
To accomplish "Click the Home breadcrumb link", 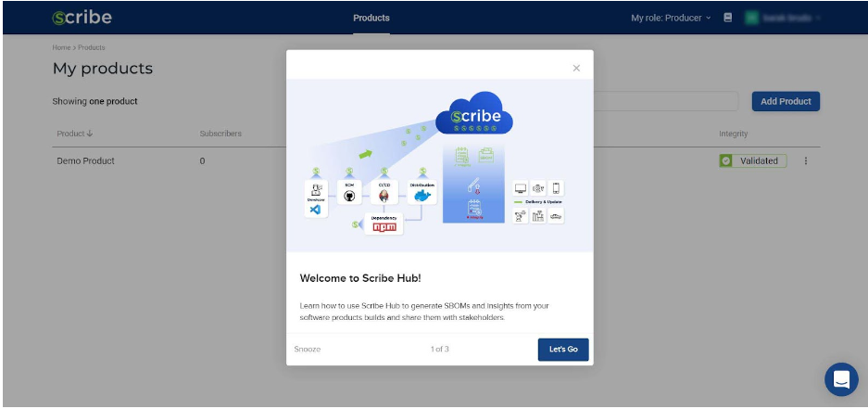I will [61, 47].
